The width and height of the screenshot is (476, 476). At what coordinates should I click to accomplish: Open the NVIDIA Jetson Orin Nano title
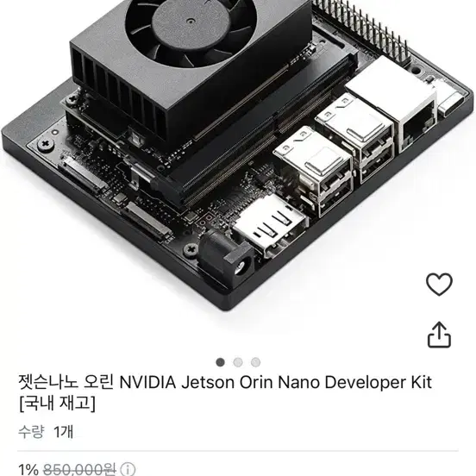click(x=225, y=382)
